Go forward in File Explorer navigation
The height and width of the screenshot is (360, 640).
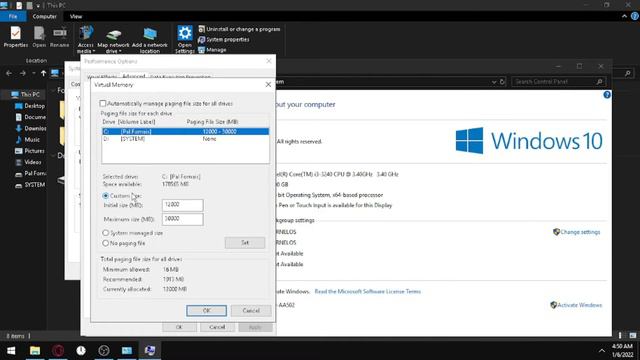(x=23, y=73)
